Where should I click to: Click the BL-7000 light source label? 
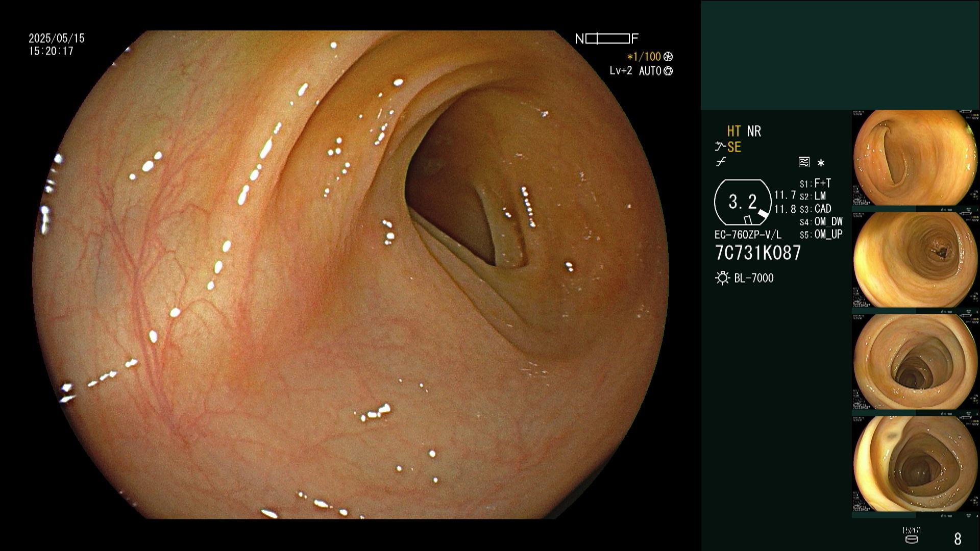(x=754, y=278)
